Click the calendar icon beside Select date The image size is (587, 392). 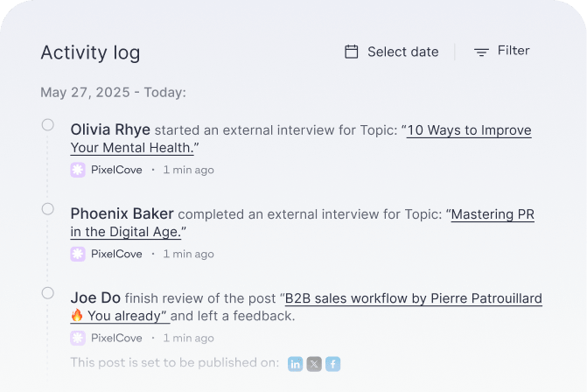[351, 52]
